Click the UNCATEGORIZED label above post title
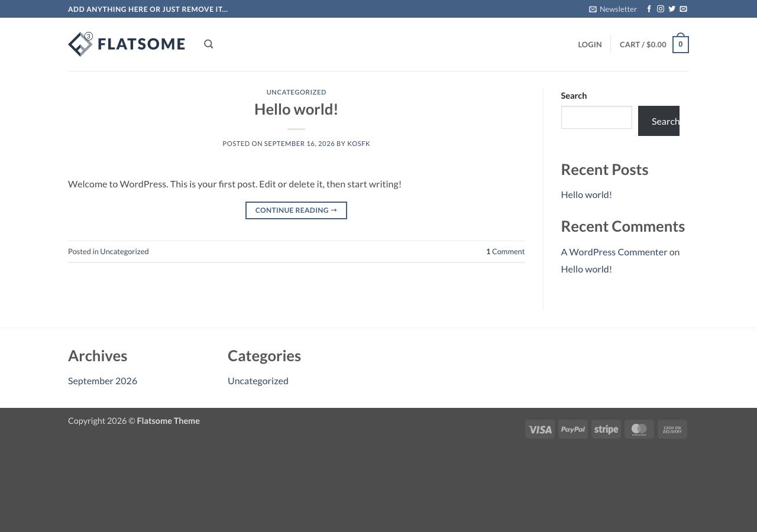Screen dimensions: 757x532 point(296,92)
